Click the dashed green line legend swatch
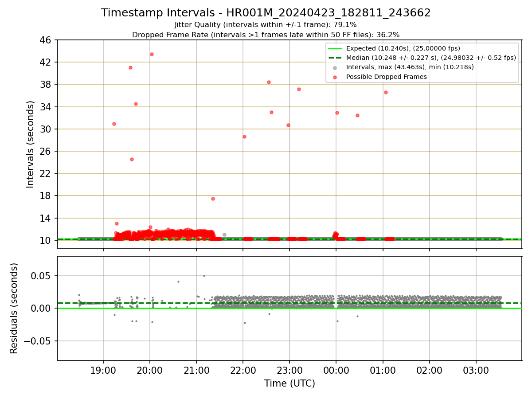The width and height of the screenshot is (532, 399). click(335, 58)
